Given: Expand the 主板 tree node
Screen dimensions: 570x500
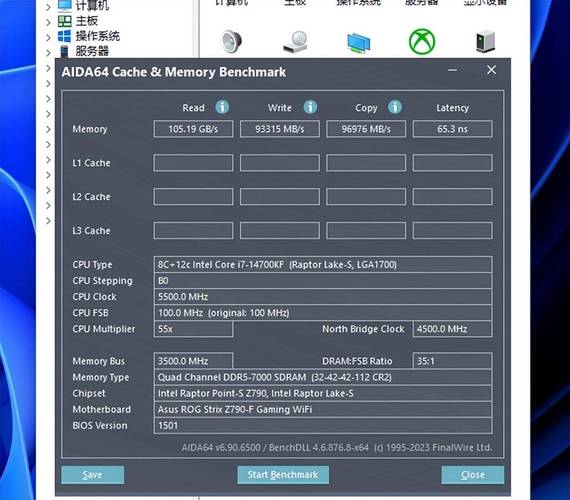Looking at the screenshot, I should pos(48,22).
